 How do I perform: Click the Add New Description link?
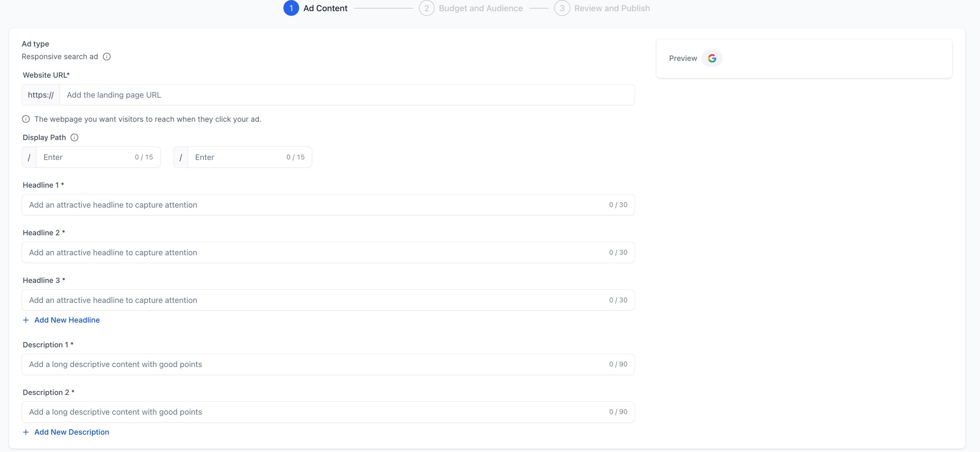tap(71, 432)
